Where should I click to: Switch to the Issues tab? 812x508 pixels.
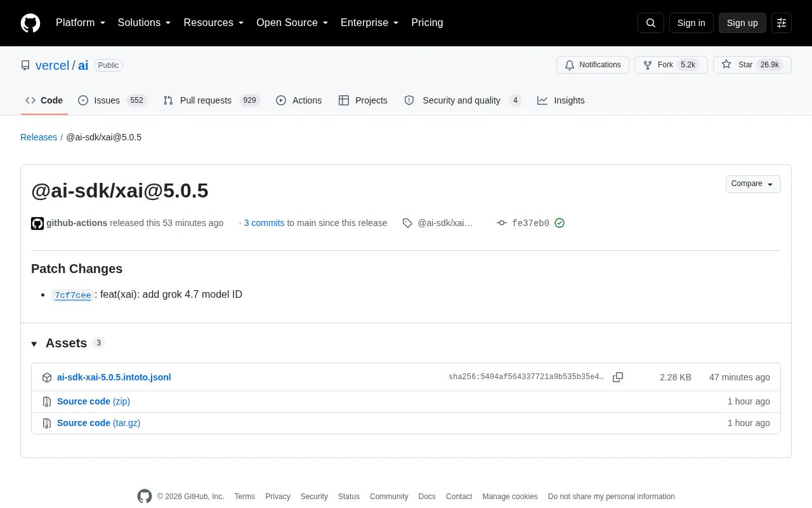113,100
